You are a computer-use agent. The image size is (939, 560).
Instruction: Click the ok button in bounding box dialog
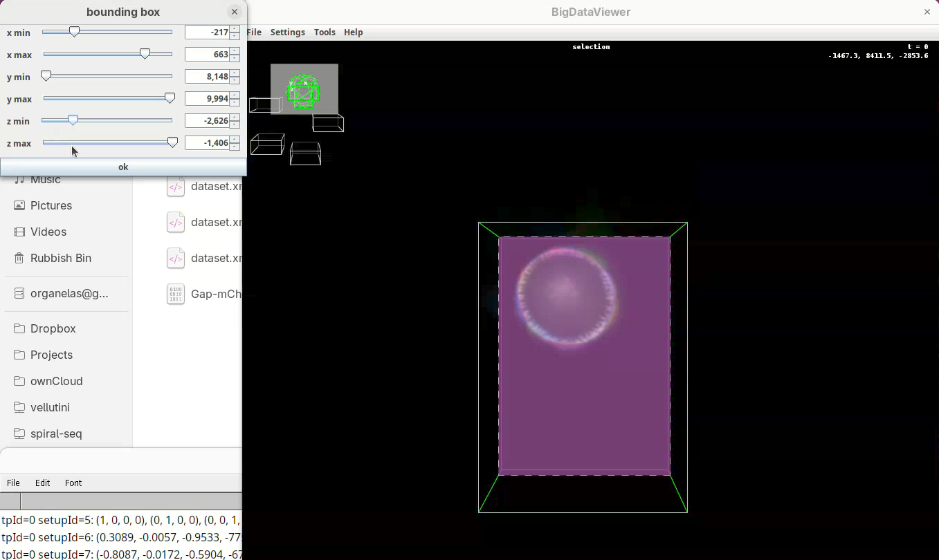tap(123, 167)
